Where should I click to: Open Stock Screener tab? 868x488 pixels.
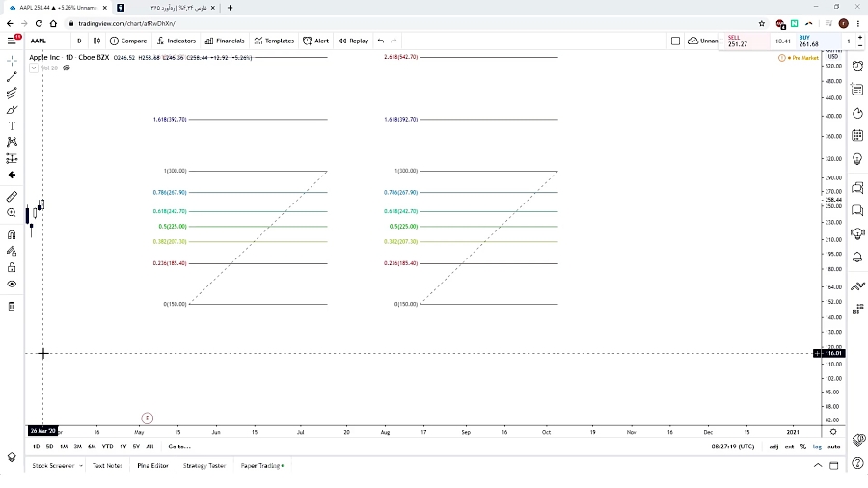coord(53,465)
